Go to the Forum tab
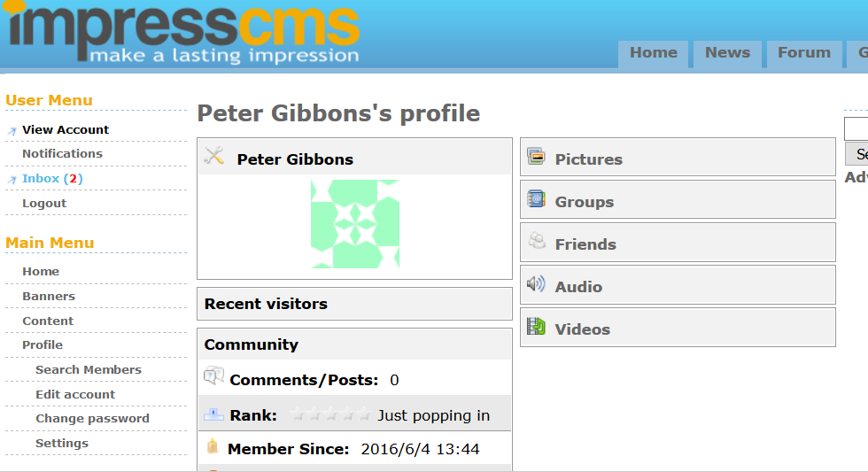 pyautogui.click(x=803, y=52)
